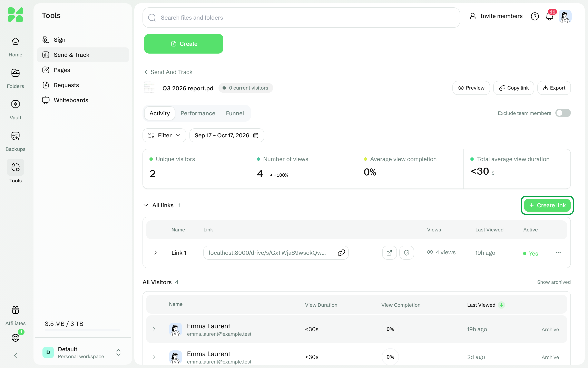Collapse the sidebar with the arrow
588x368 pixels.
click(15, 356)
